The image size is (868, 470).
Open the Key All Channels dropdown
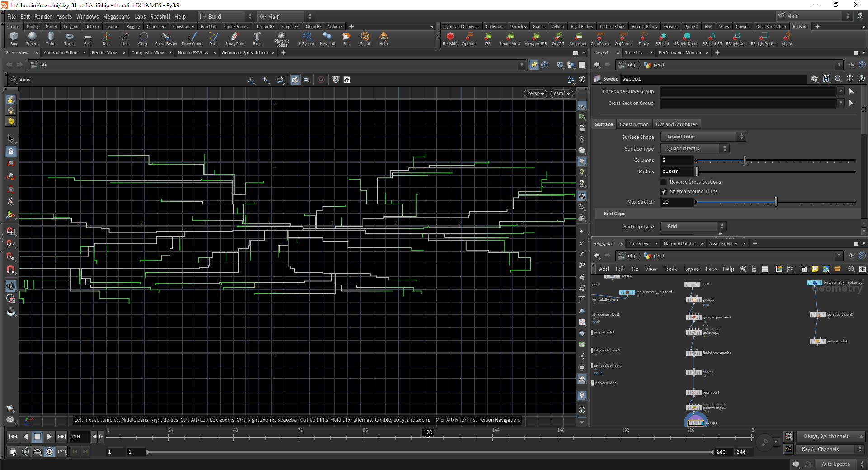pos(830,449)
